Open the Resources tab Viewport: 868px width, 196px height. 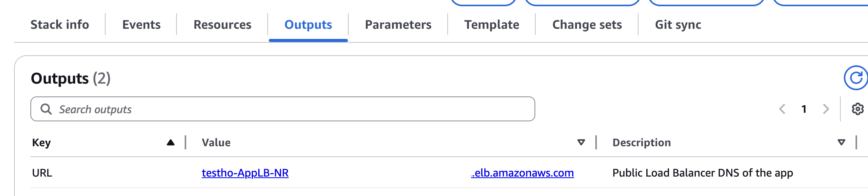pos(222,24)
